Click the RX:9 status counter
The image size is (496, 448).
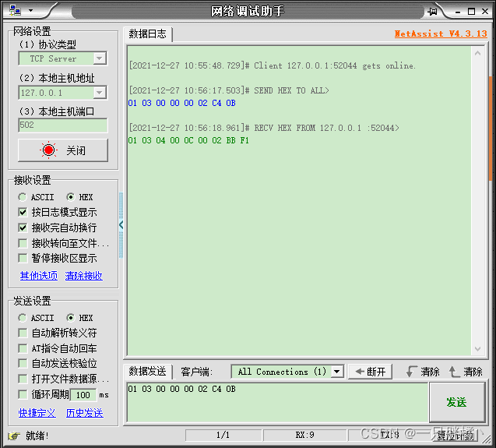304,435
